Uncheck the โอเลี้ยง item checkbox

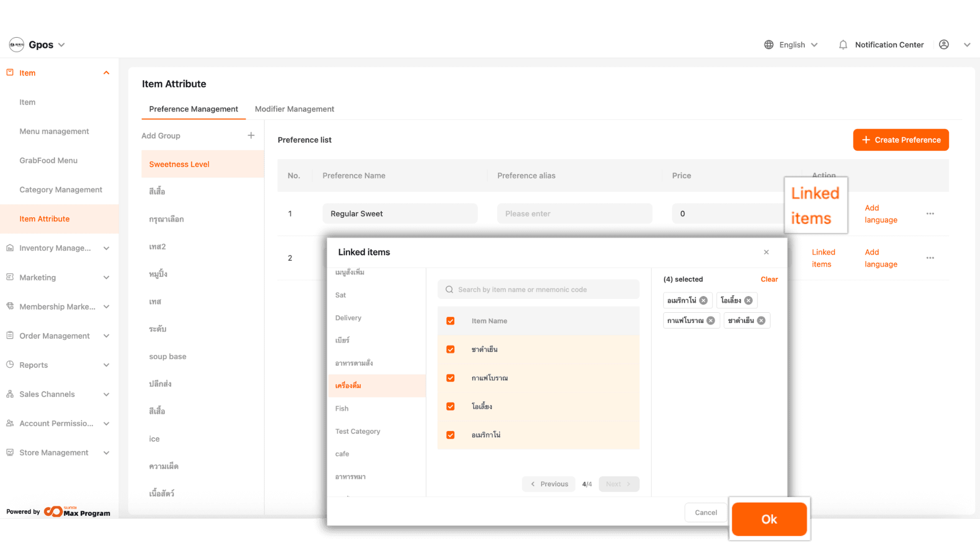tap(450, 407)
